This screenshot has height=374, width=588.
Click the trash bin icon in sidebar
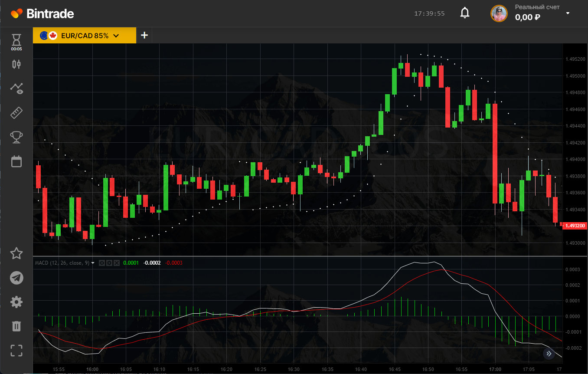pos(16,326)
